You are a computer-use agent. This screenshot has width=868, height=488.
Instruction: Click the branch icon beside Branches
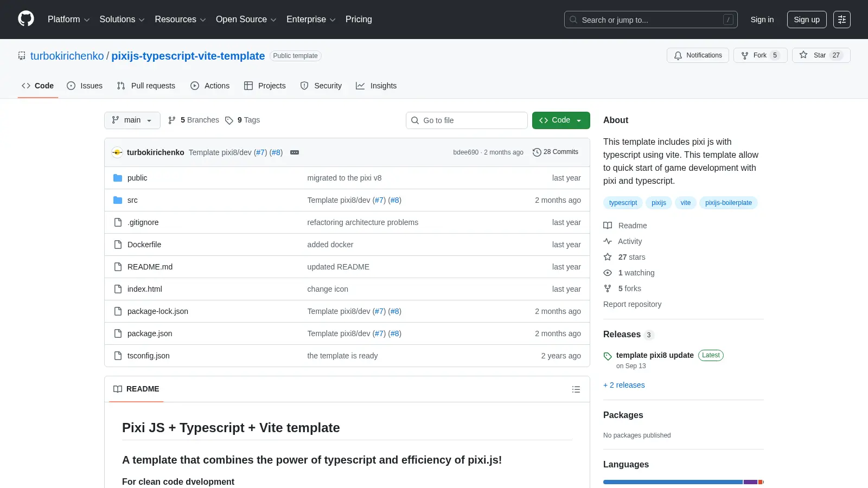pos(172,120)
